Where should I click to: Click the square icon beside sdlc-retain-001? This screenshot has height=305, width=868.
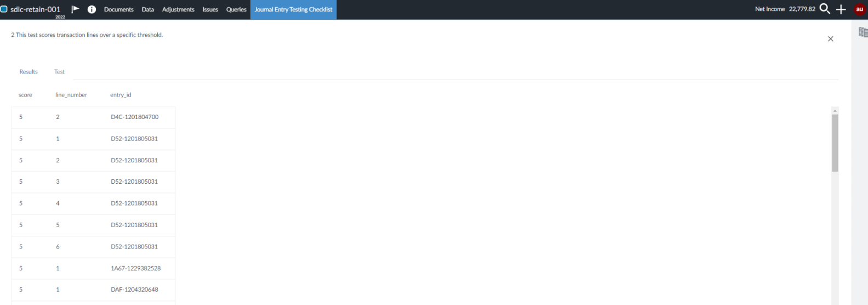4,9
